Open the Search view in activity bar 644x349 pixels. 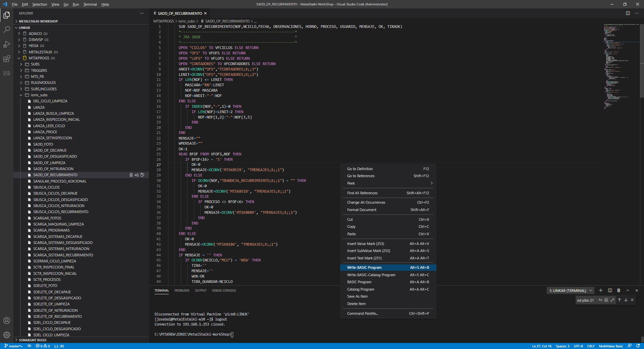click(x=6, y=30)
